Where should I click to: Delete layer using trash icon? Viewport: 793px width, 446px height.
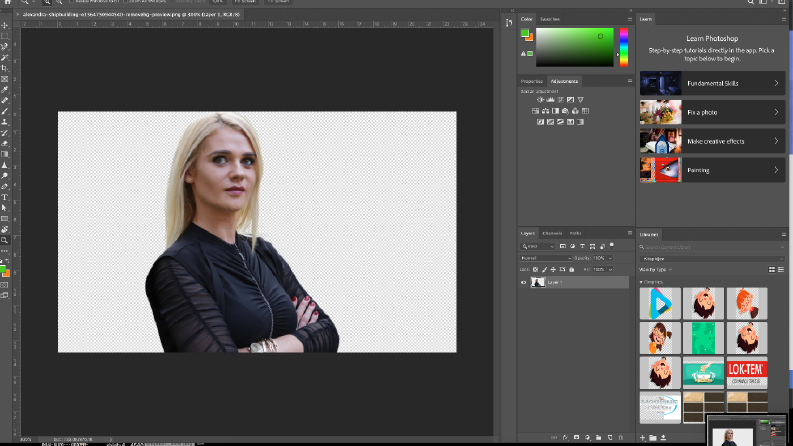coord(621,438)
